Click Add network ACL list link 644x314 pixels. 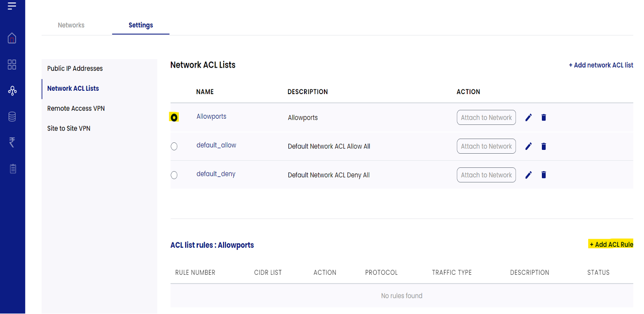pyautogui.click(x=601, y=65)
